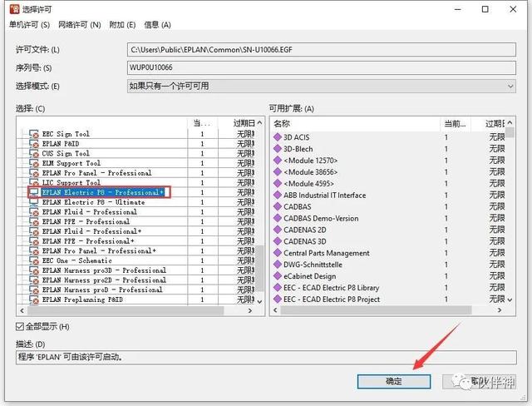Click the license list scroll-right arrow
This screenshot has width=532, height=406.
click(250, 310)
